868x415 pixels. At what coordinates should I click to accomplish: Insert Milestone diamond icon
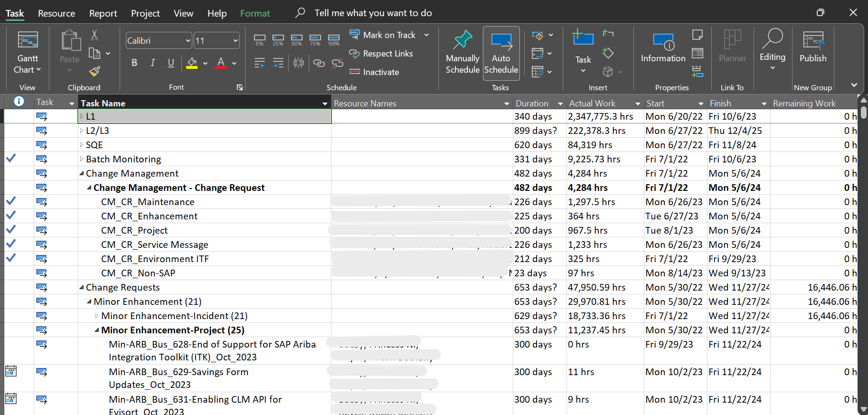(x=608, y=53)
